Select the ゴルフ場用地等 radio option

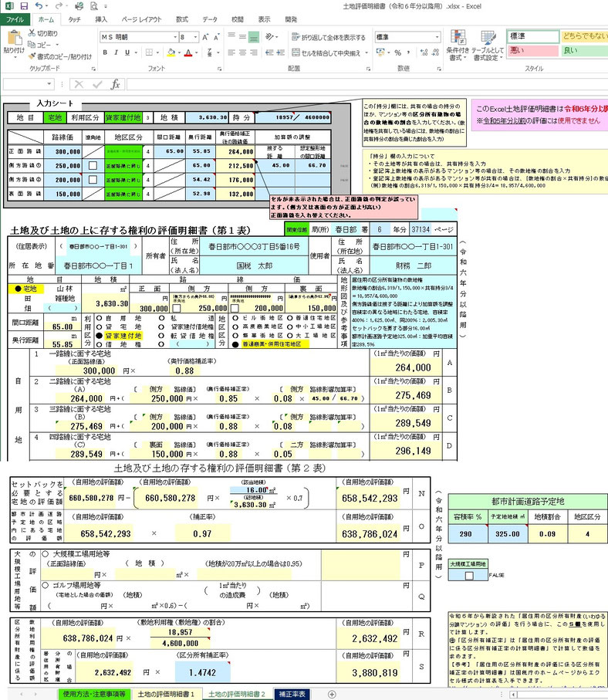click(x=45, y=585)
